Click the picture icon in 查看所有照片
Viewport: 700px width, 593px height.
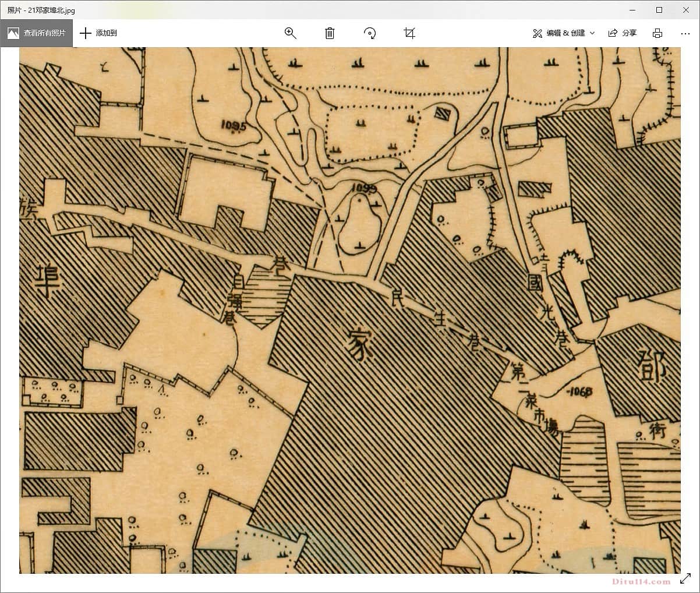point(13,33)
